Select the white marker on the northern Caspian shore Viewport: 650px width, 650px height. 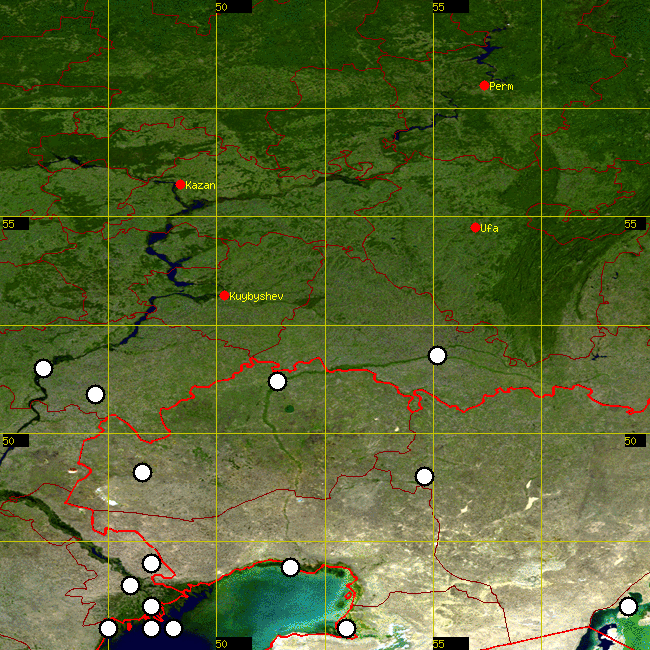click(290, 567)
